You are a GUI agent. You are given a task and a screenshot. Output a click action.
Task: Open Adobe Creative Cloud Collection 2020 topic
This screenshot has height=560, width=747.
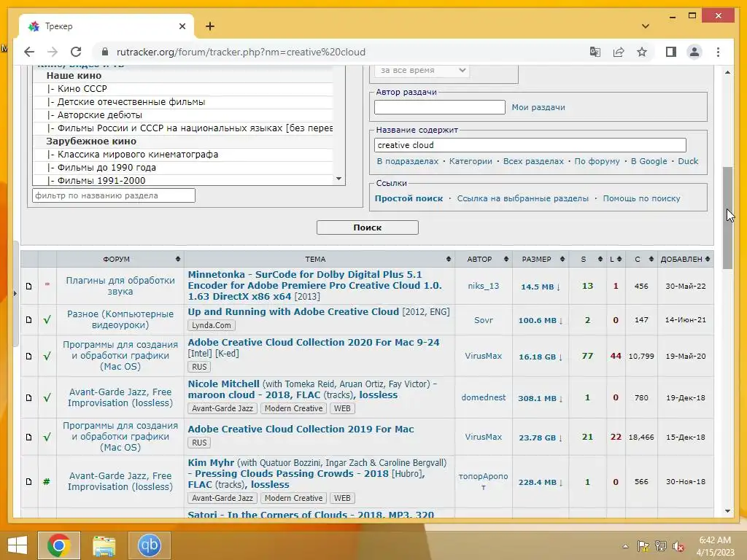coord(314,343)
